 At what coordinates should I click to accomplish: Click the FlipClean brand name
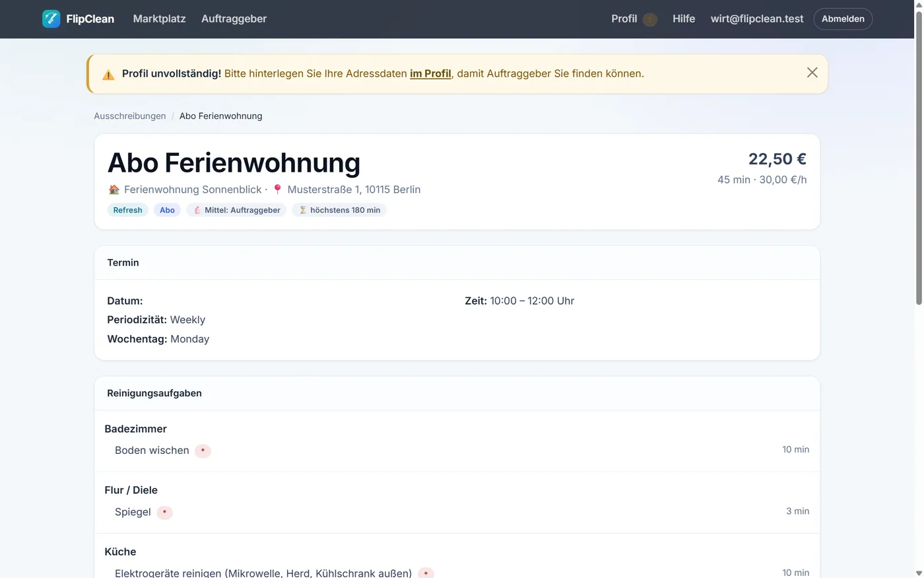pos(90,18)
